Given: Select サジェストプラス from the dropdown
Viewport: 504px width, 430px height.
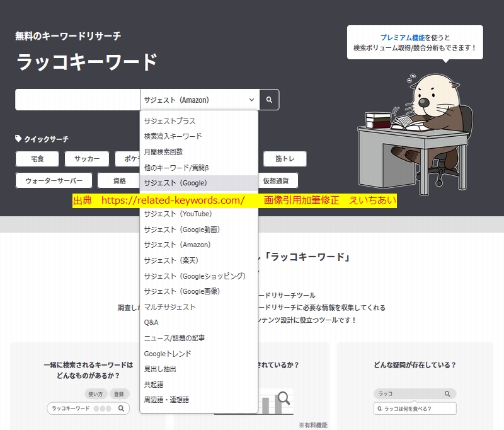Looking at the screenshot, I should tap(199, 121).
